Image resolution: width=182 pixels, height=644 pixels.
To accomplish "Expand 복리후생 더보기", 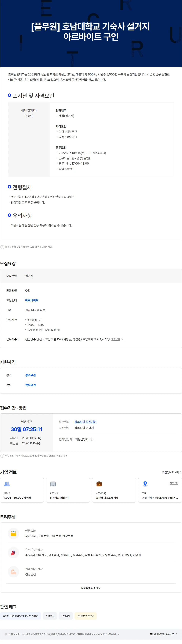I will pyautogui.click(x=91, y=588).
